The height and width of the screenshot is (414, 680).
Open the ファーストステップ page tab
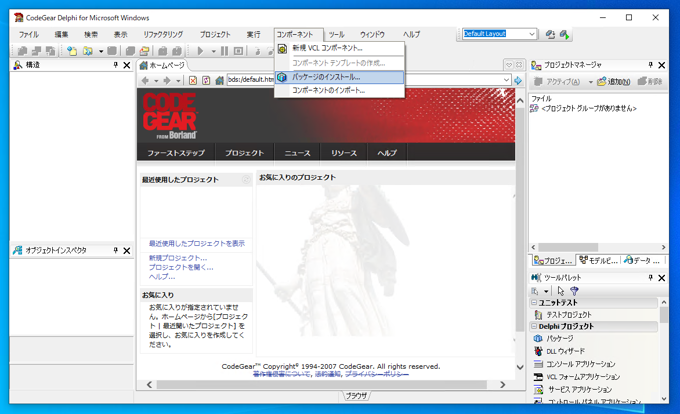pyautogui.click(x=176, y=153)
